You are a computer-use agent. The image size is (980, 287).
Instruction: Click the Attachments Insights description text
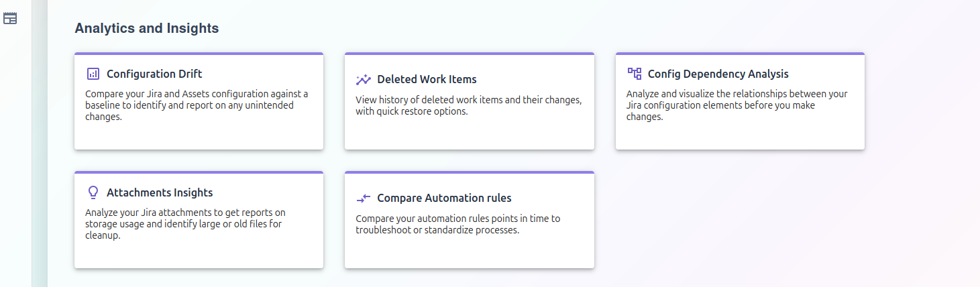[185, 224]
